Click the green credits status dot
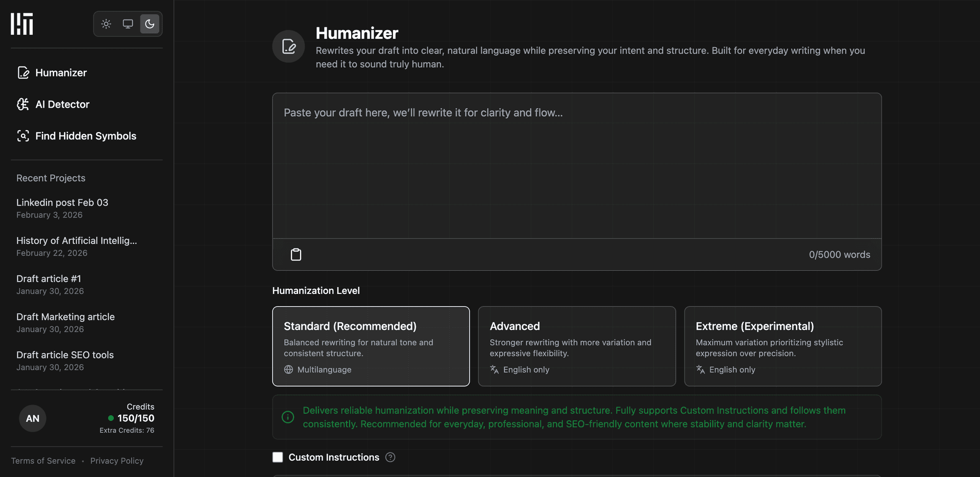 (111, 418)
